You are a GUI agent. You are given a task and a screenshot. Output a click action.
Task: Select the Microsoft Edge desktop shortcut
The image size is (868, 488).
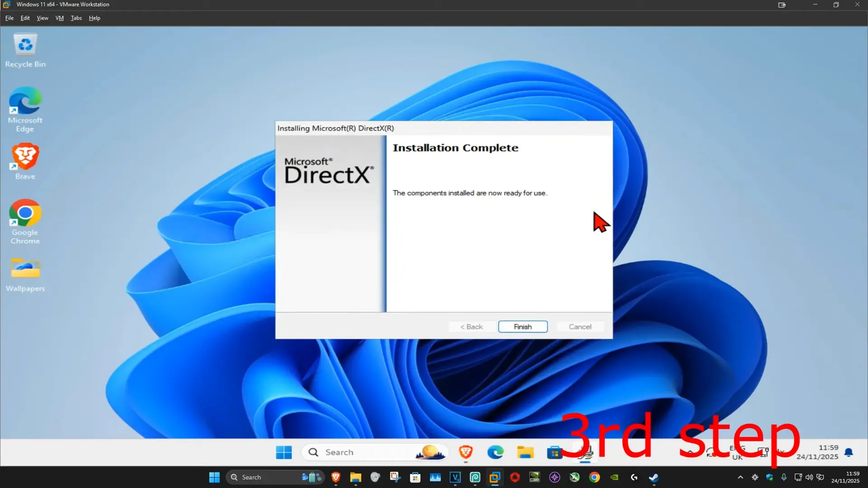coord(25,110)
